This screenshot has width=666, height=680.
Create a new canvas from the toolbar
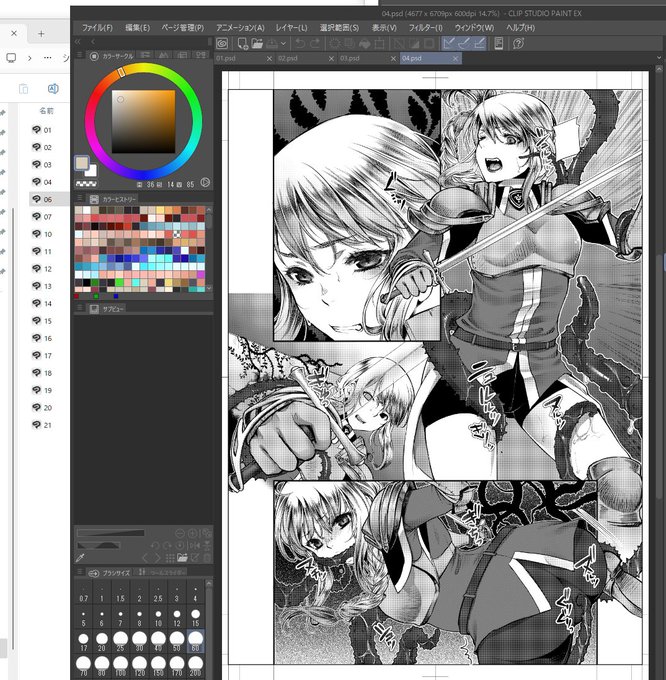pyautogui.click(x=242, y=43)
